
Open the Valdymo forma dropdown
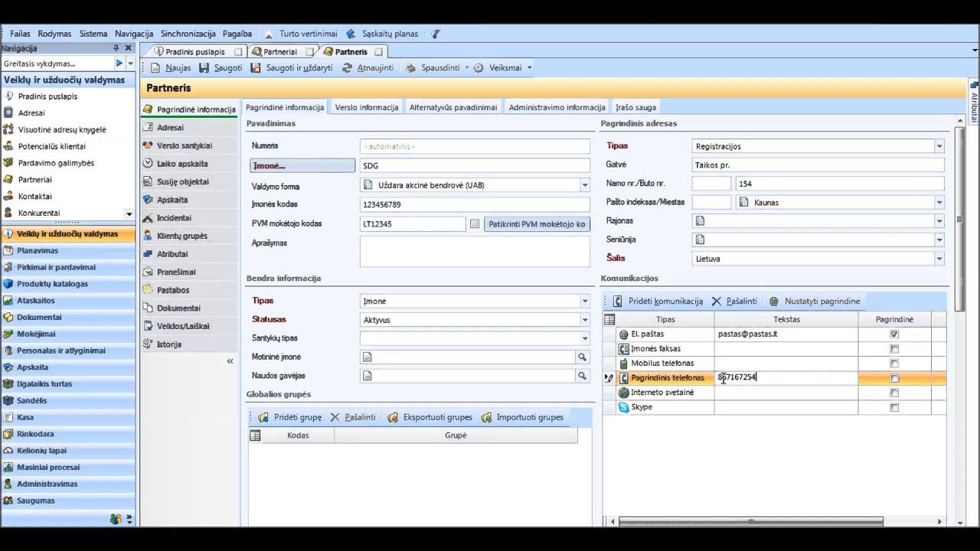[585, 185]
